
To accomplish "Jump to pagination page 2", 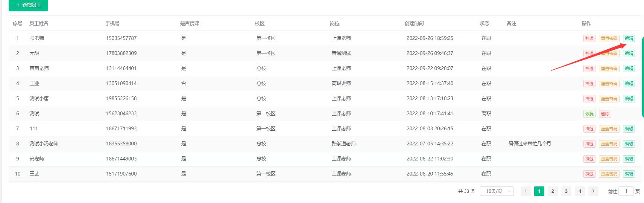I will tap(553, 191).
